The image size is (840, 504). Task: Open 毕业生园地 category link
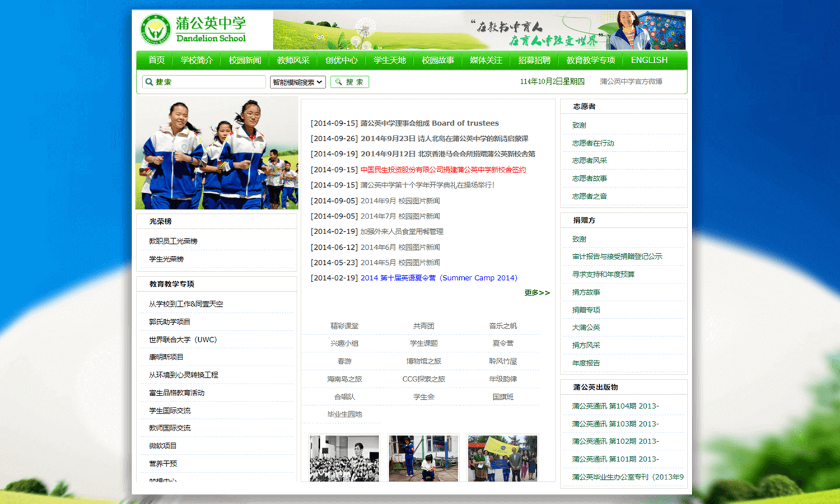[344, 414]
